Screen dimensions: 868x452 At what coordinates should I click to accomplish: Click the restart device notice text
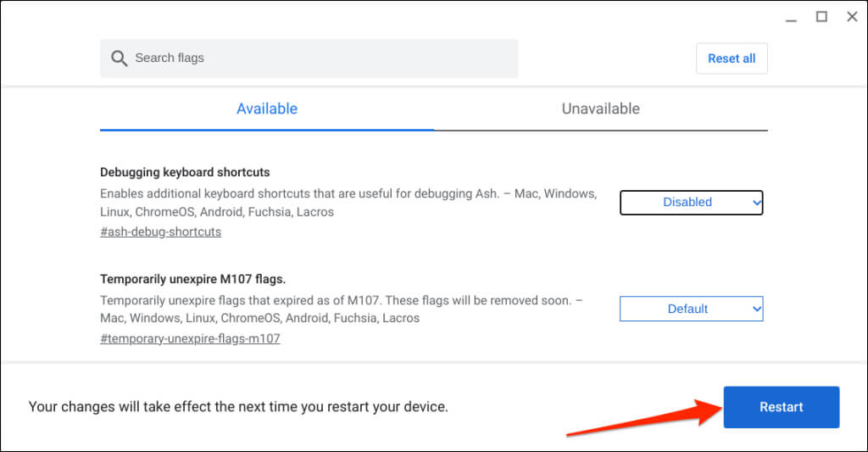tap(238, 407)
